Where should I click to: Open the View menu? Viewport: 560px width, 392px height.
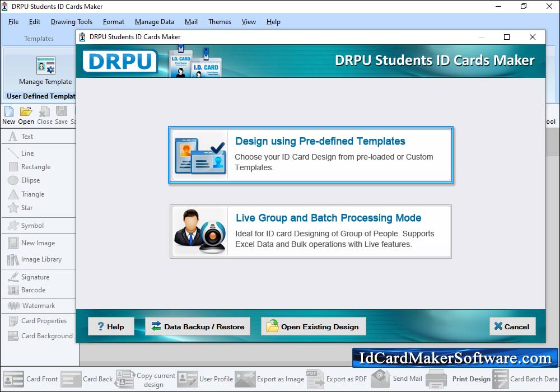coord(249,22)
